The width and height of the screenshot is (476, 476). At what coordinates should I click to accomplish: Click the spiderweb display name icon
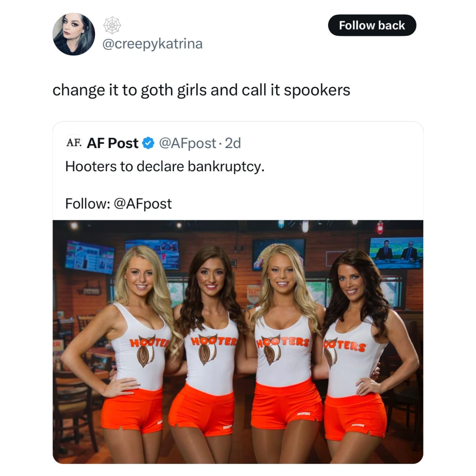click(x=112, y=25)
